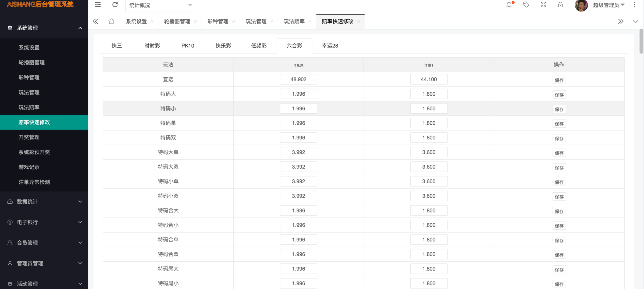The height and width of the screenshot is (289, 644).
Task: Click the max input for 特码大单
Action: coord(298,152)
